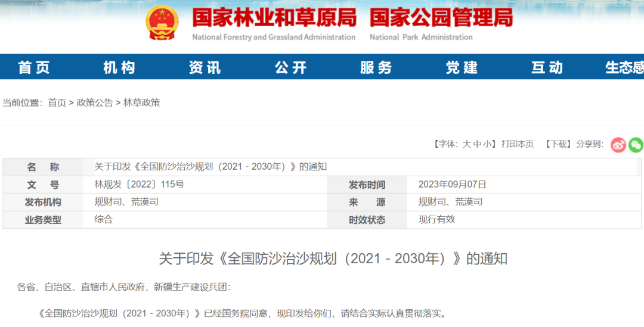
Task: Click 国家公园管理局 header title
Action: click(441, 18)
